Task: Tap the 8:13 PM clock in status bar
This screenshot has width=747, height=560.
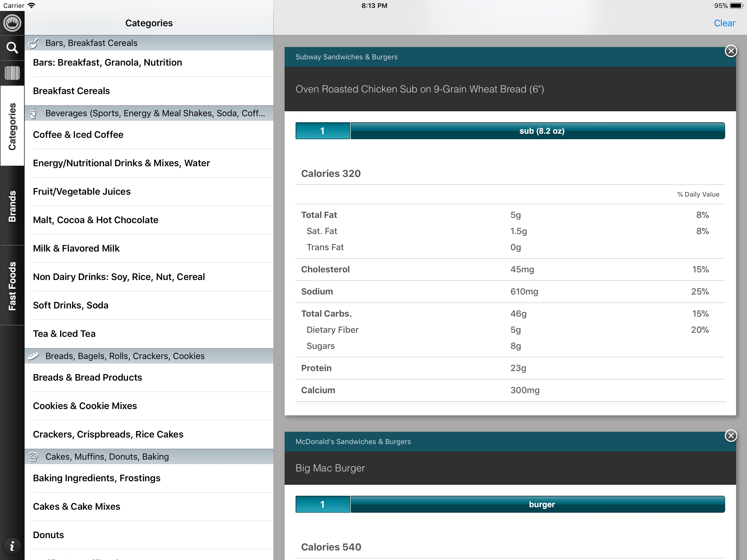Action: [x=374, y=5]
